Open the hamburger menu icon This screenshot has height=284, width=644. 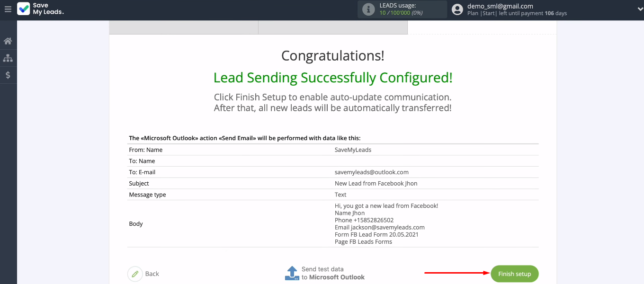[x=8, y=9]
